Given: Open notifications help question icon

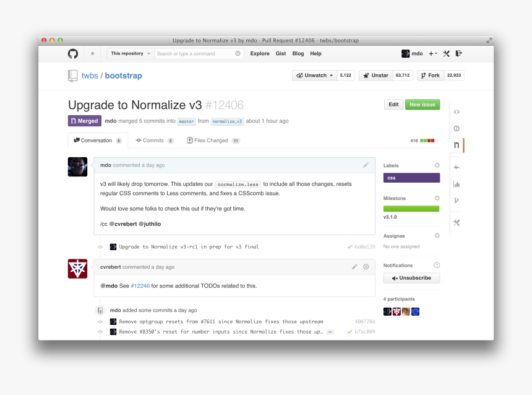Looking at the screenshot, I should point(437,265).
